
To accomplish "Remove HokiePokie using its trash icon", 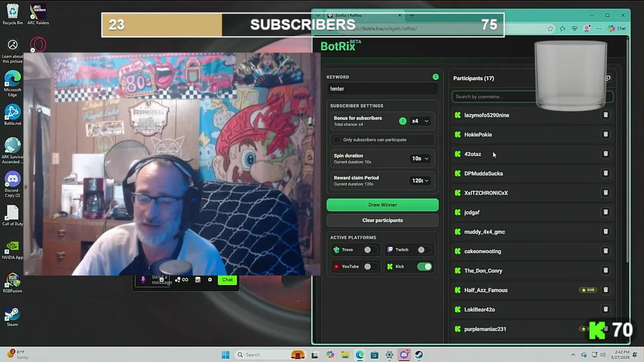I will click(x=606, y=134).
